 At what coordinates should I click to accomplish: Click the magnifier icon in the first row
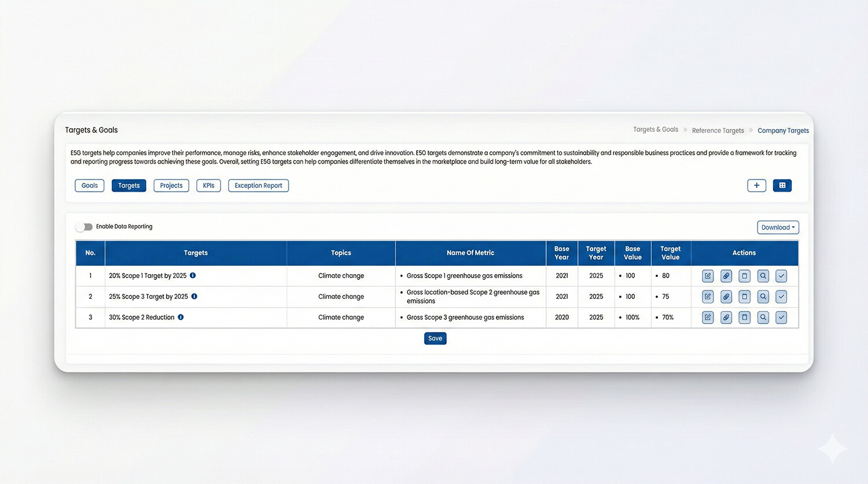coord(763,276)
